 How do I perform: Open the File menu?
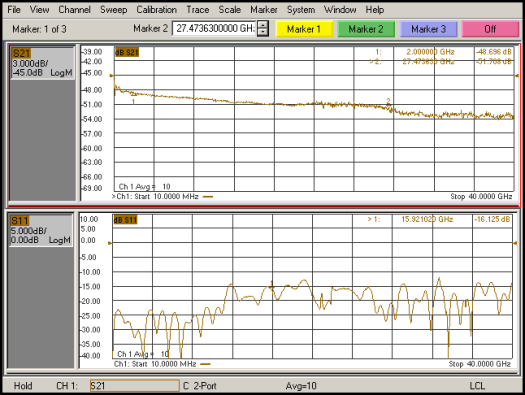pyautogui.click(x=14, y=10)
